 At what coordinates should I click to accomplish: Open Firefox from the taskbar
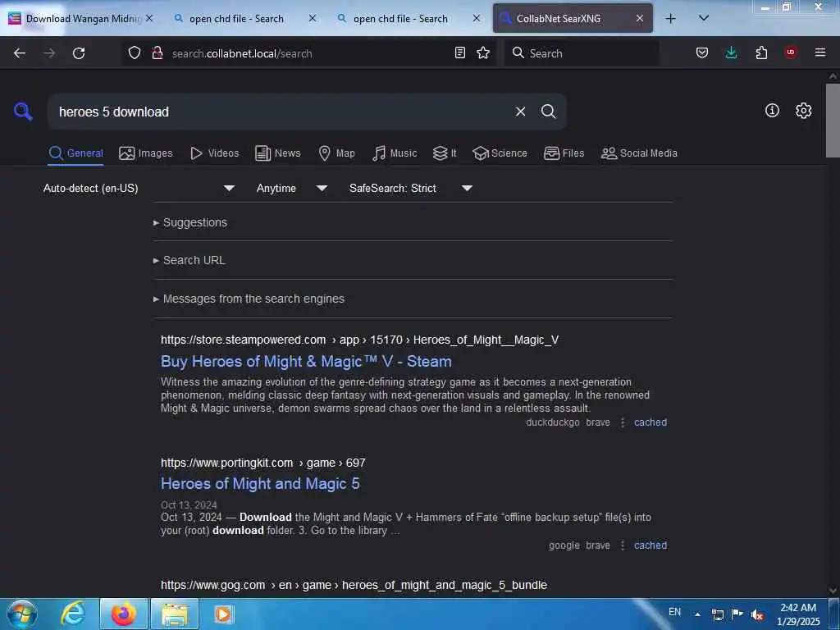[x=123, y=614]
